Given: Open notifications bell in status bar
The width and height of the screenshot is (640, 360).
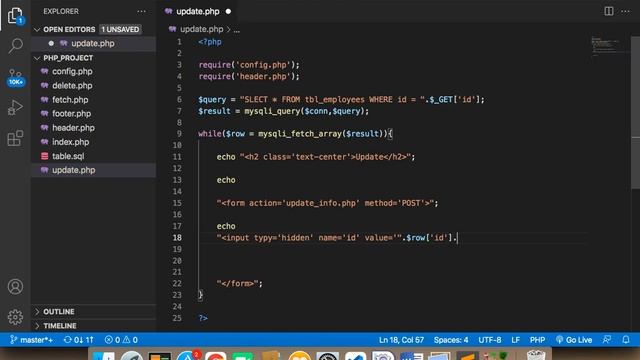Looking at the screenshot, I should pyautogui.click(x=626, y=340).
